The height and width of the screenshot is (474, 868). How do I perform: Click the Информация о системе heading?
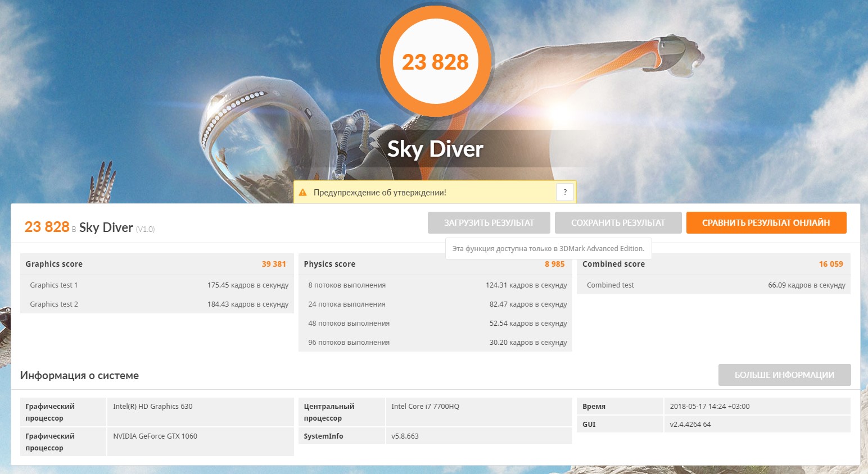coord(79,376)
